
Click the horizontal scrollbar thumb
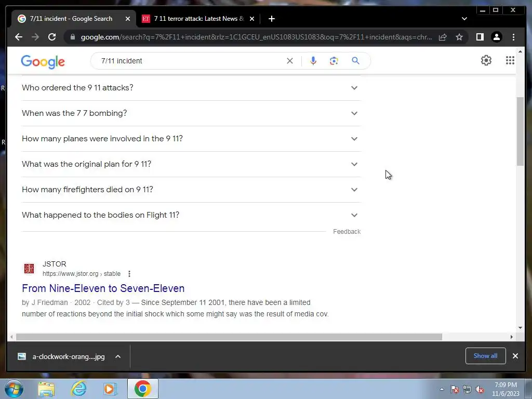(229, 337)
